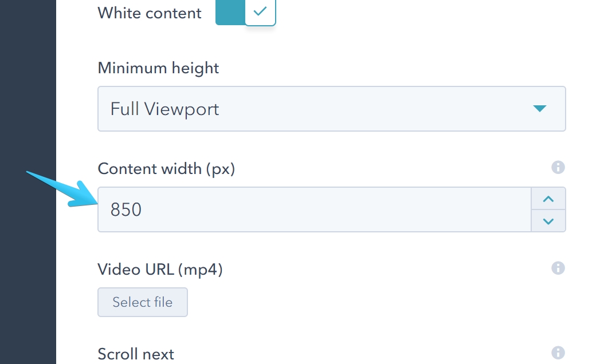Click the Content width (px) label
The width and height of the screenshot is (604, 364).
pos(166,169)
